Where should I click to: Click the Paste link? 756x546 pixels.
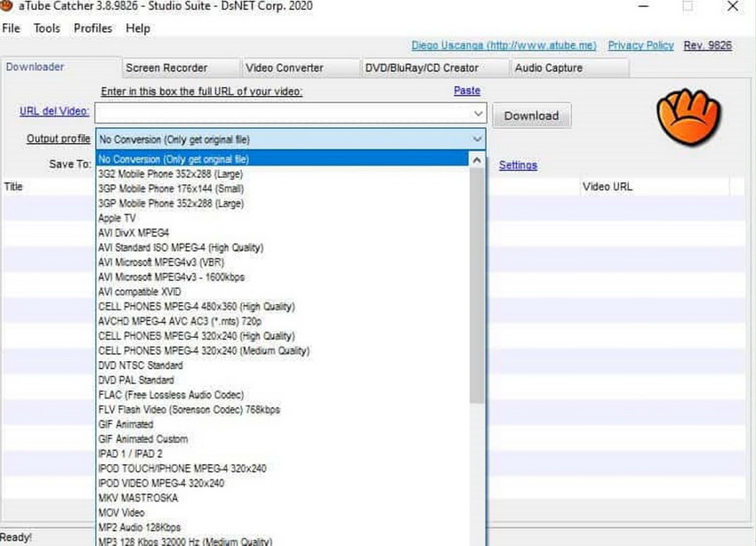tap(467, 90)
